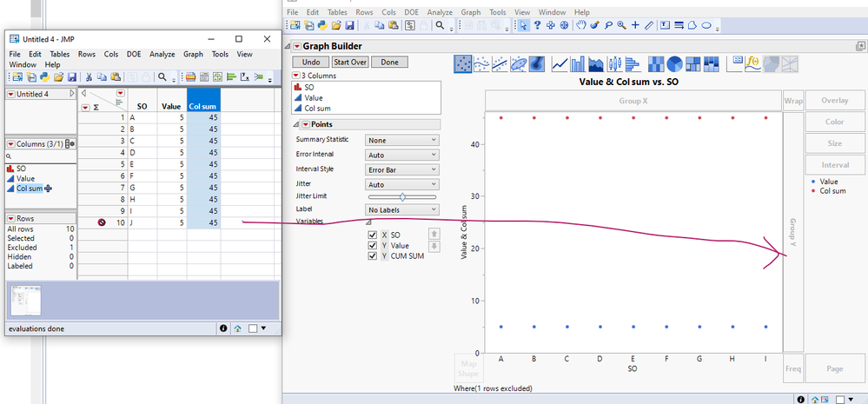Click the window thumbnail in Untitled 4 bottom pane
The height and width of the screenshot is (404, 868).
tap(26, 301)
